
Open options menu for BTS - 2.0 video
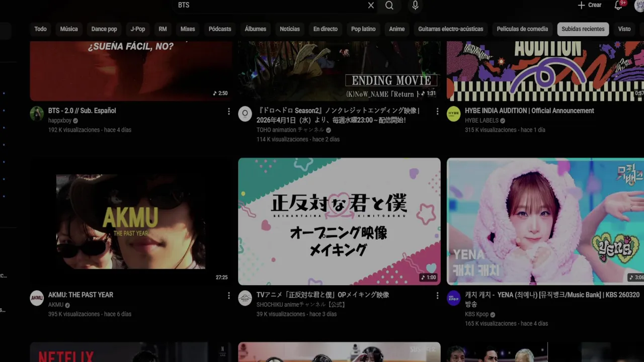point(229,111)
